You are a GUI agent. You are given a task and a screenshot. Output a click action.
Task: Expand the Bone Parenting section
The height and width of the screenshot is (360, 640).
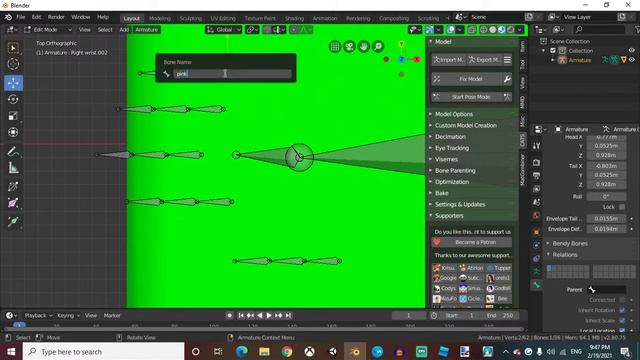455,171
